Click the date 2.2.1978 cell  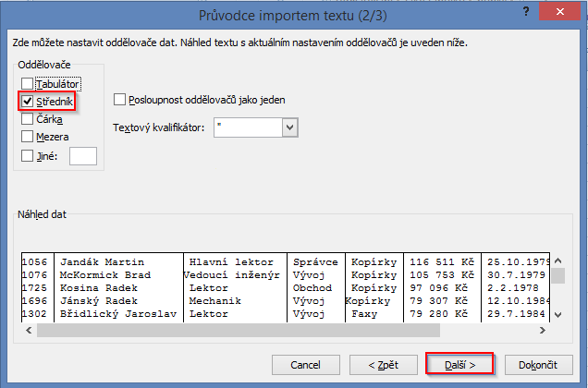coord(513,288)
